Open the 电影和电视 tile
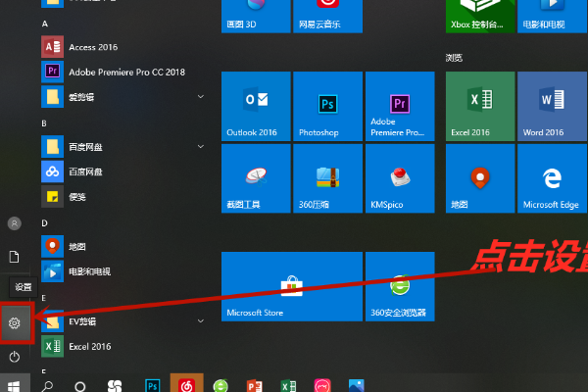This screenshot has height=392, width=588. tap(552, 16)
